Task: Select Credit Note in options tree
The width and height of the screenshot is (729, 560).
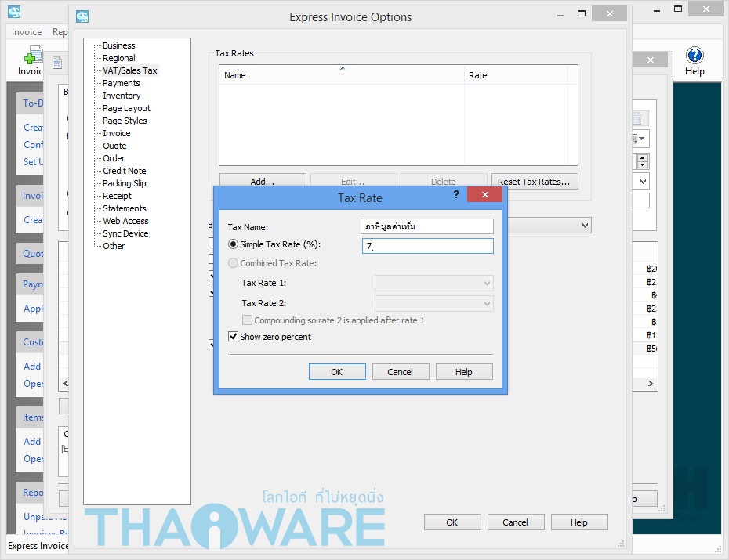Action: point(125,171)
